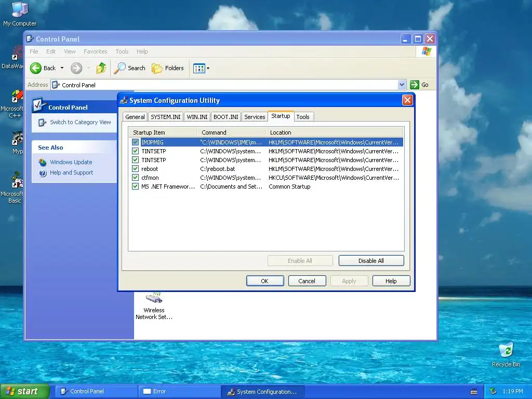532x399 pixels.
Task: Click the network tray icon near clock
Action: [x=494, y=391]
